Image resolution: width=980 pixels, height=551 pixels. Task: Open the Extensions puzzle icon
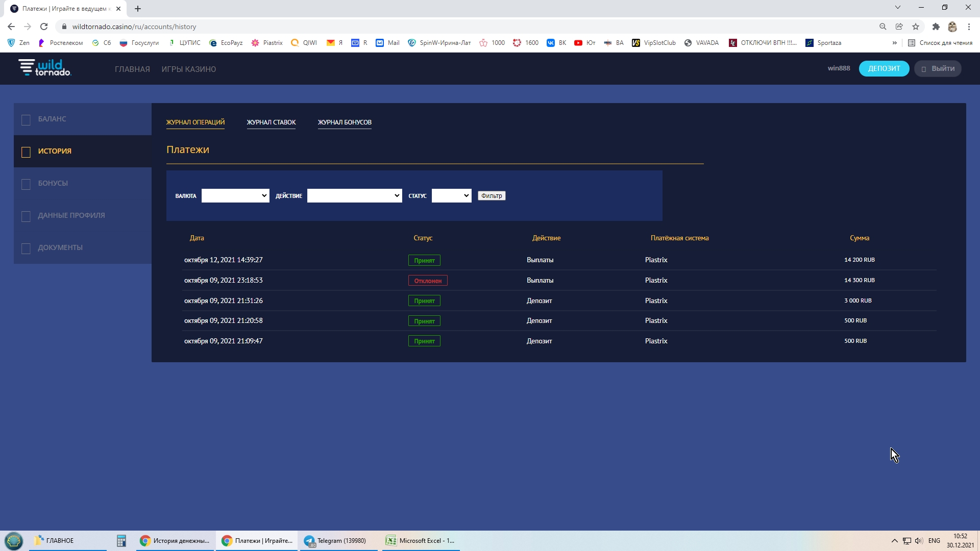pos(936,27)
